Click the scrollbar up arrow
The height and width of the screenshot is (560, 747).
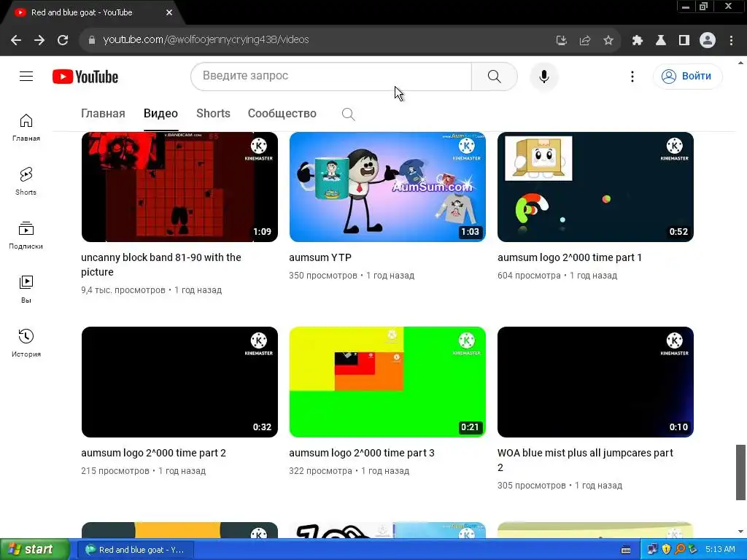coord(740,63)
